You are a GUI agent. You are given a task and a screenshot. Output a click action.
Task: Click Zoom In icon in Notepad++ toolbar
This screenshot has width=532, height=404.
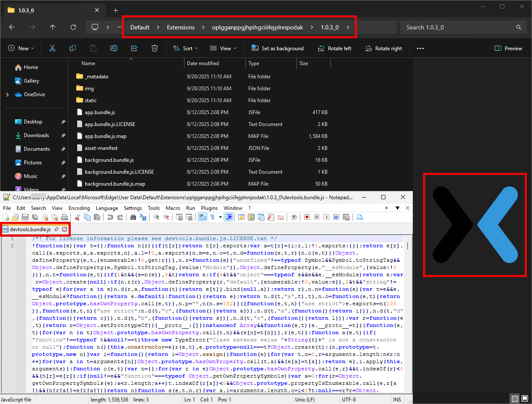156,217
